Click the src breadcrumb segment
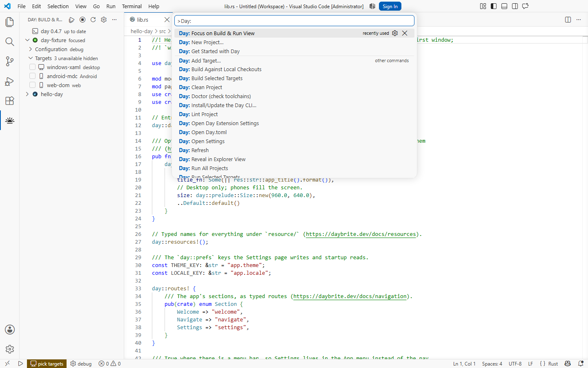Viewport: 588px width, 368px height. coord(163,31)
